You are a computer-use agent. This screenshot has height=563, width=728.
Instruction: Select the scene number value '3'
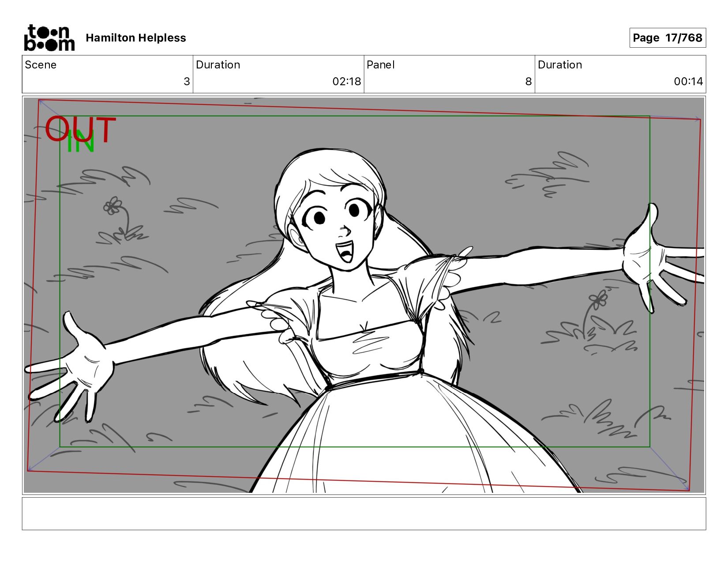(x=187, y=82)
